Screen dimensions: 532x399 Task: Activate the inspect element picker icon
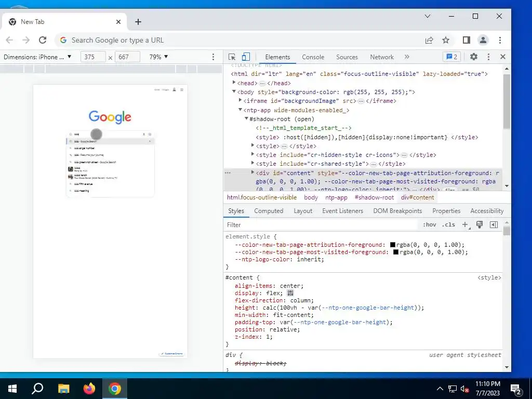[232, 57]
